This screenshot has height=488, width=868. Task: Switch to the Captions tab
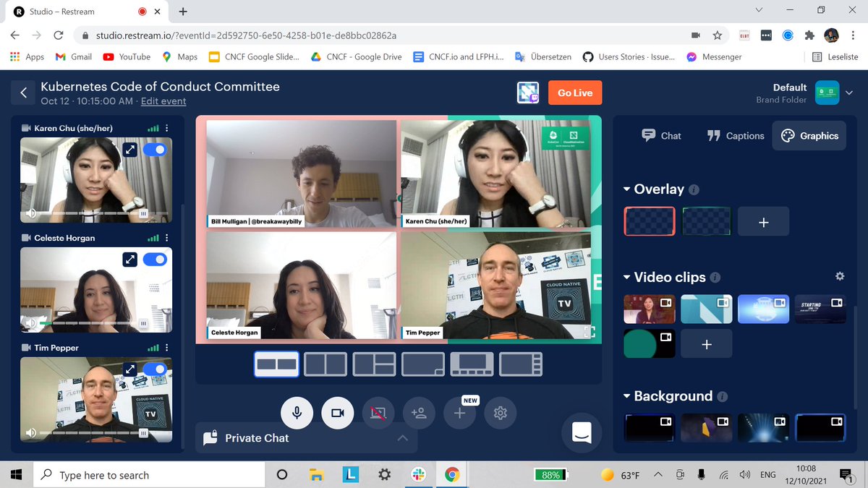tap(736, 136)
